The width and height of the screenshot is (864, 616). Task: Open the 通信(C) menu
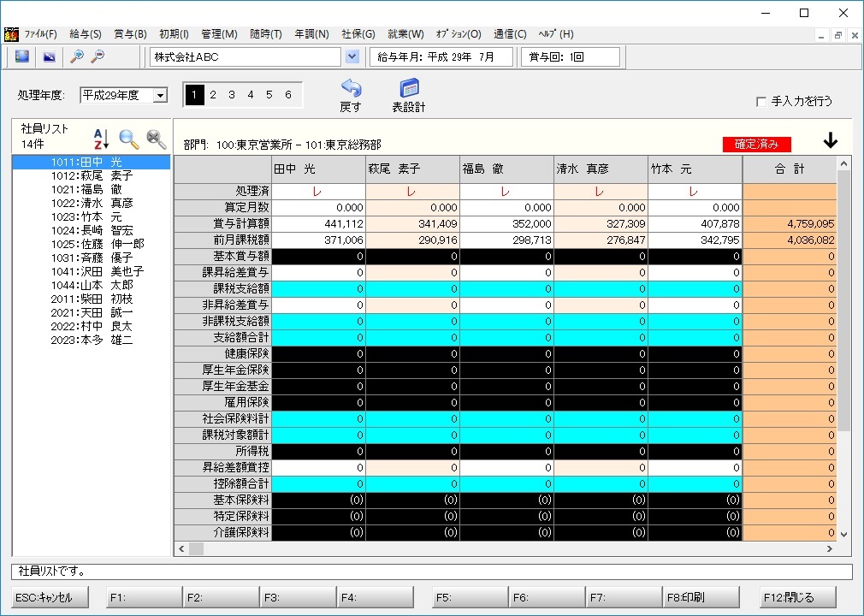coord(510,34)
